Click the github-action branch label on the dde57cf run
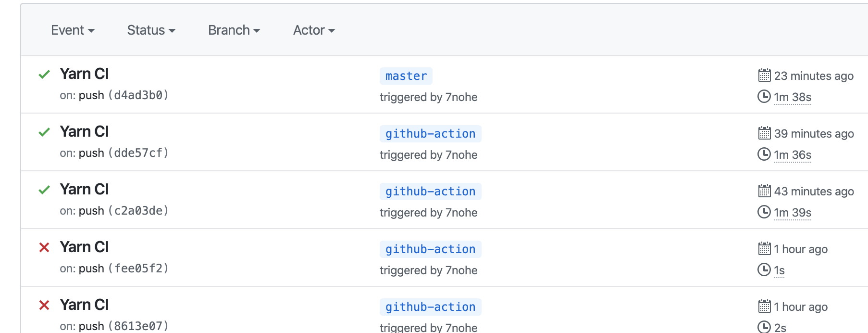This screenshot has height=333, width=868. [x=430, y=133]
